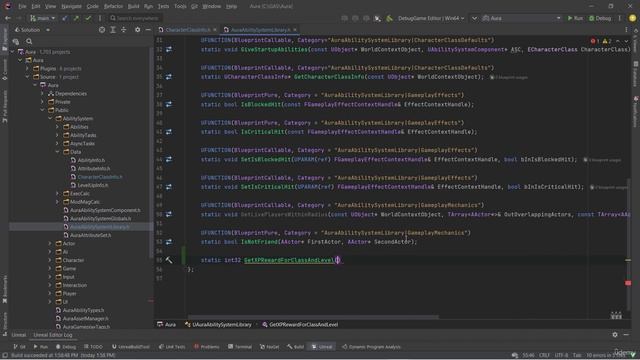Screen dimensions: 640x360
Task: Click the build hammer icon in toolbar
Action: click(x=389, y=18)
